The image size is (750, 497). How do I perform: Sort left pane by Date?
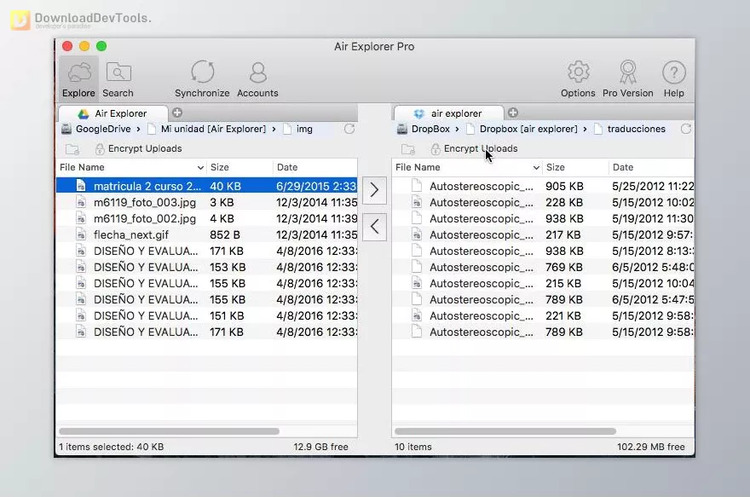pyautogui.click(x=315, y=167)
